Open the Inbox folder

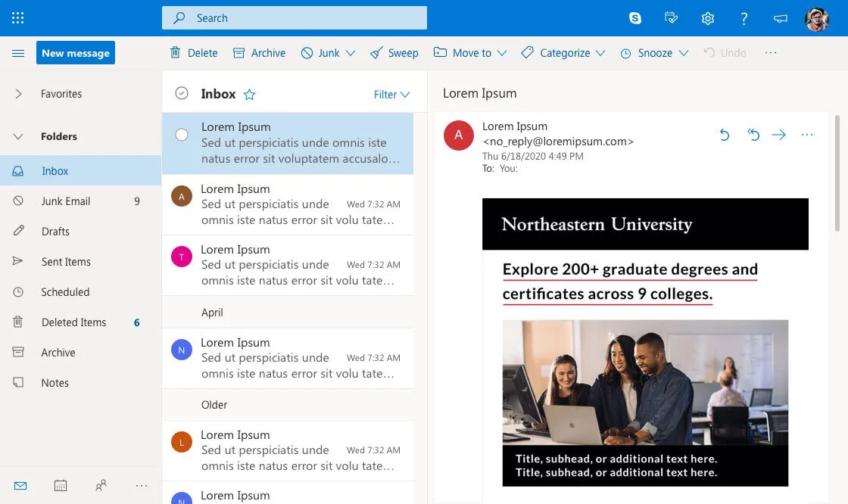(80, 171)
